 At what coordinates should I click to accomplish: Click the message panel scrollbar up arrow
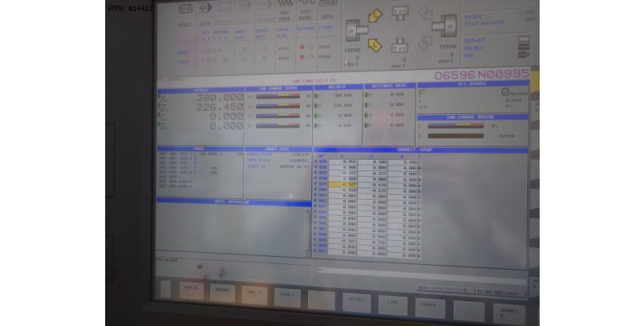(x=308, y=212)
